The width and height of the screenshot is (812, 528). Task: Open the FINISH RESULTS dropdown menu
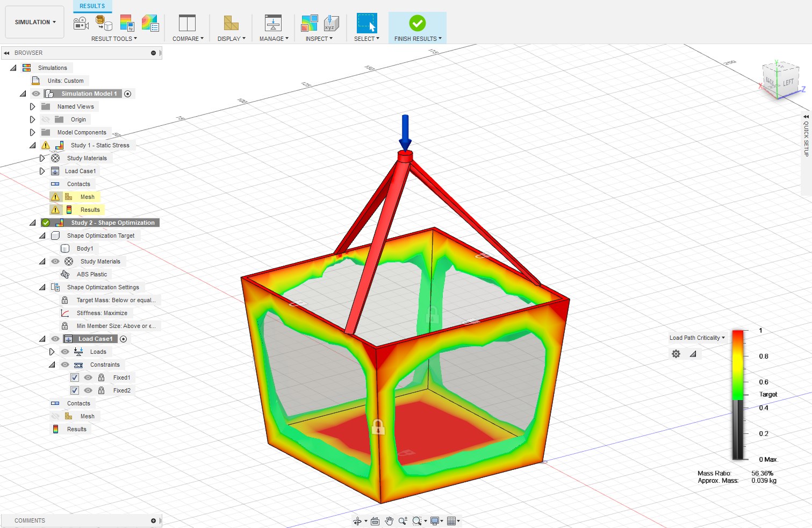click(x=418, y=39)
